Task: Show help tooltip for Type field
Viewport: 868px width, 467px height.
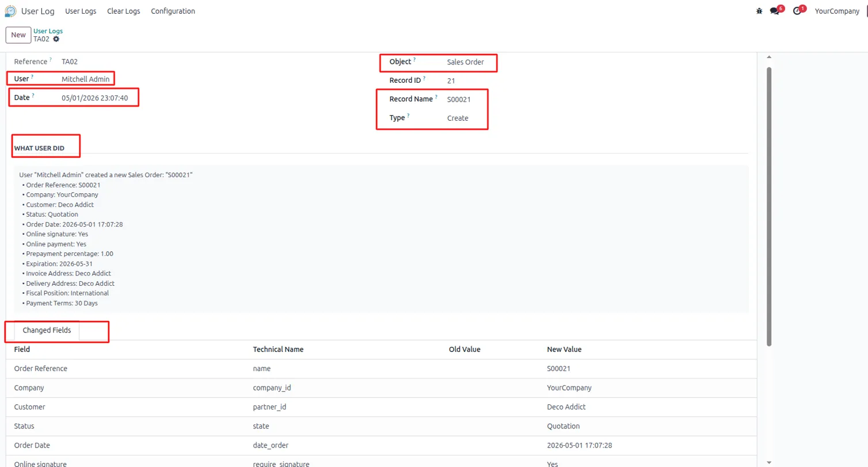Action: (408, 116)
